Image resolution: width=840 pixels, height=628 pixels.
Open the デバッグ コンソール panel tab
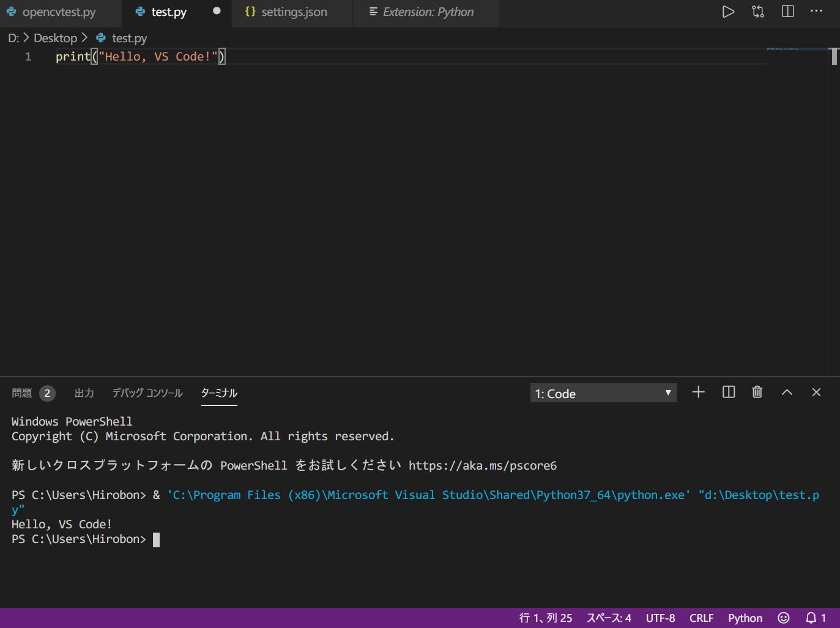(147, 393)
